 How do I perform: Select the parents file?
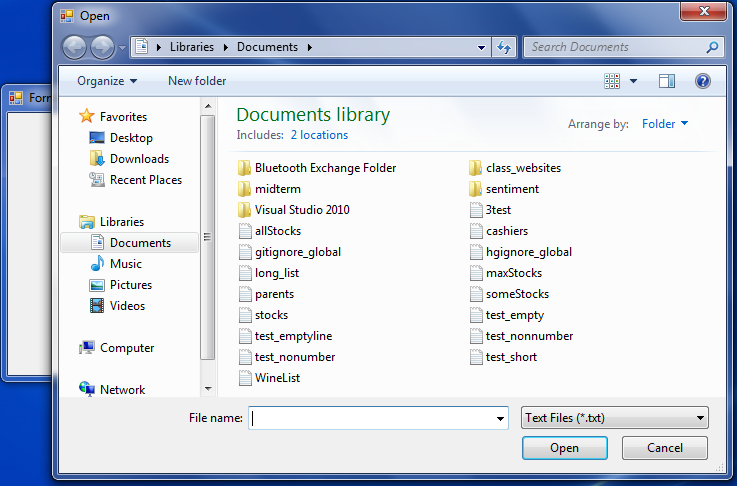pyautogui.click(x=266, y=294)
